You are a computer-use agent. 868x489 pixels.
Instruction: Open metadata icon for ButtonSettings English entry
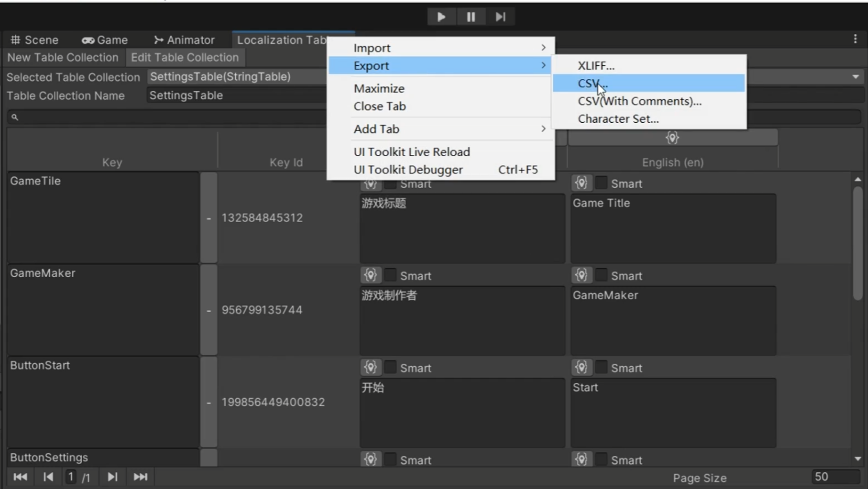click(581, 459)
